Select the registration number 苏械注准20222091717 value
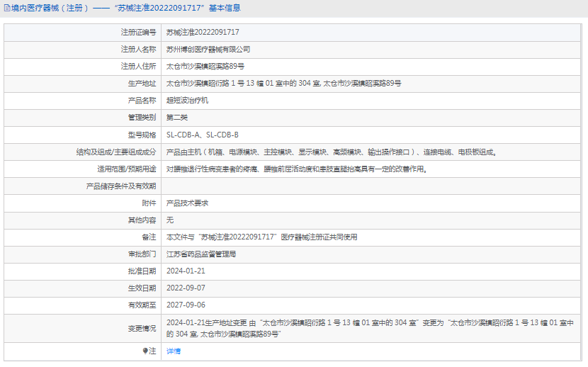The width and height of the screenshot is (588, 367). coord(203,33)
